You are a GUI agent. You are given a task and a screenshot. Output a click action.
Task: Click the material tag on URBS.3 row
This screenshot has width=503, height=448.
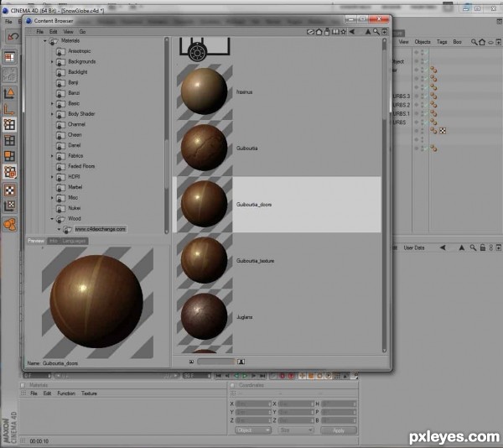(433, 96)
